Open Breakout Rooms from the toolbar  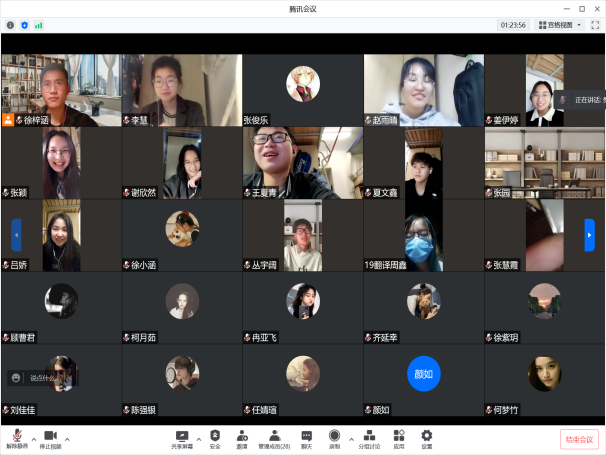pos(370,437)
